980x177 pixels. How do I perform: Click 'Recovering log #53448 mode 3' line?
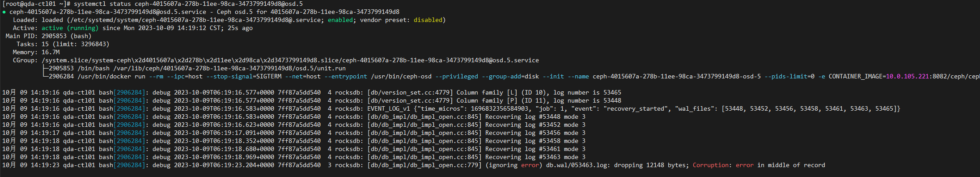535,117
